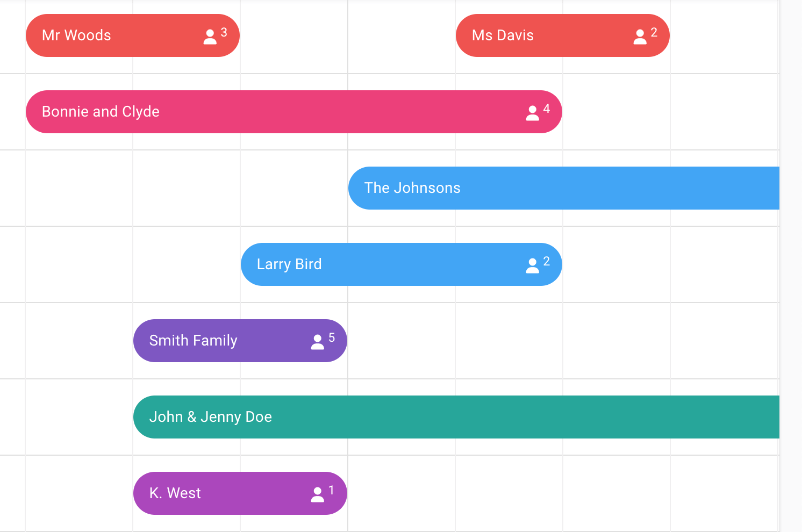
Task: Click the guest icon on Smith Family booking
Action: tap(317, 342)
